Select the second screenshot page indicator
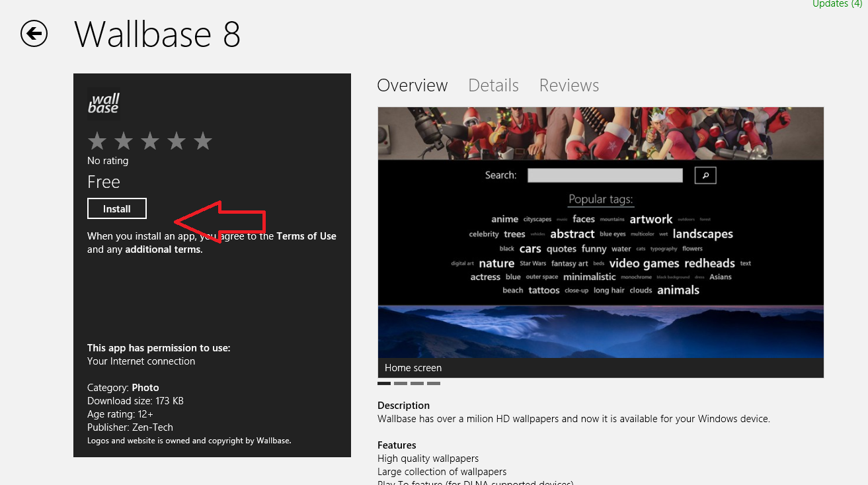Image resolution: width=868 pixels, height=485 pixels. point(401,383)
